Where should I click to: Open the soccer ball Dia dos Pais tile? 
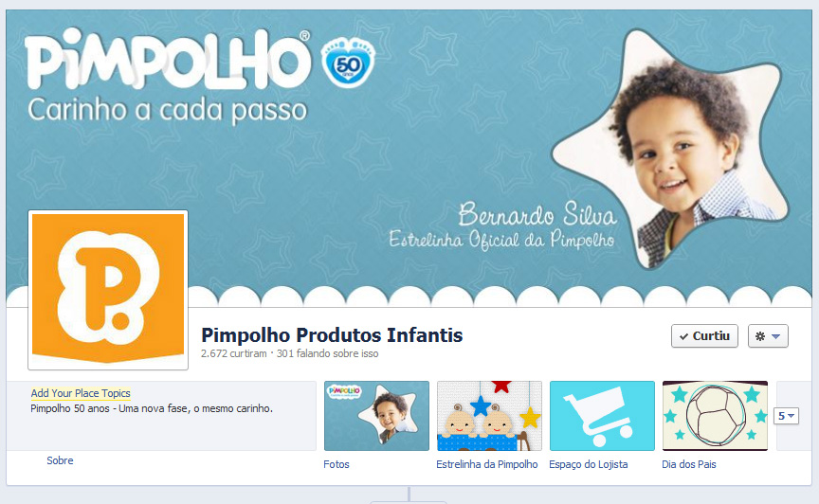(x=715, y=416)
